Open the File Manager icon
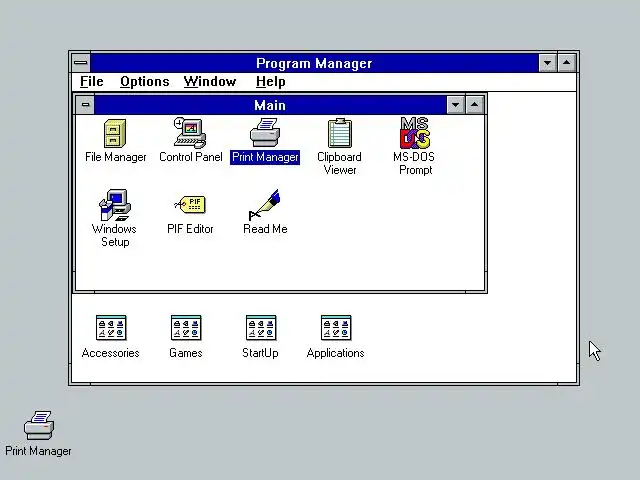 point(115,133)
